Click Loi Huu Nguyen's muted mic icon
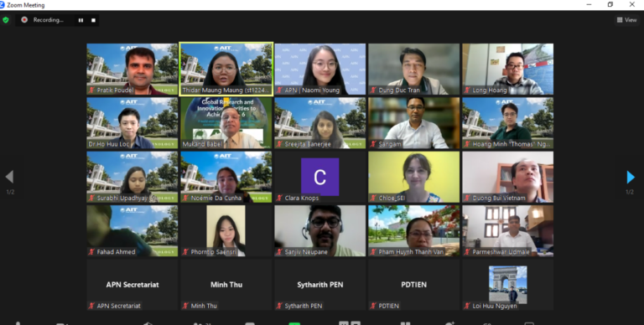The image size is (644, 325). pos(467,306)
